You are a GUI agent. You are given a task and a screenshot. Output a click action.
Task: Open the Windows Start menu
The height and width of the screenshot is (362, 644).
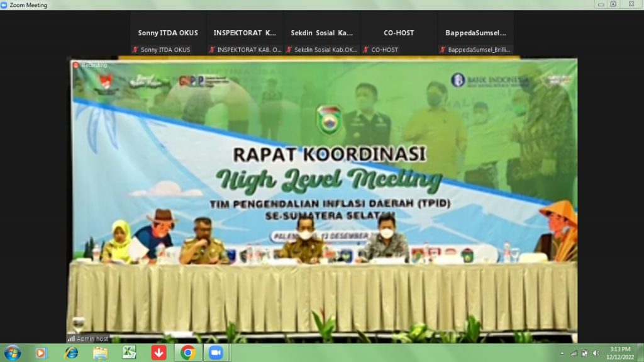(12, 353)
